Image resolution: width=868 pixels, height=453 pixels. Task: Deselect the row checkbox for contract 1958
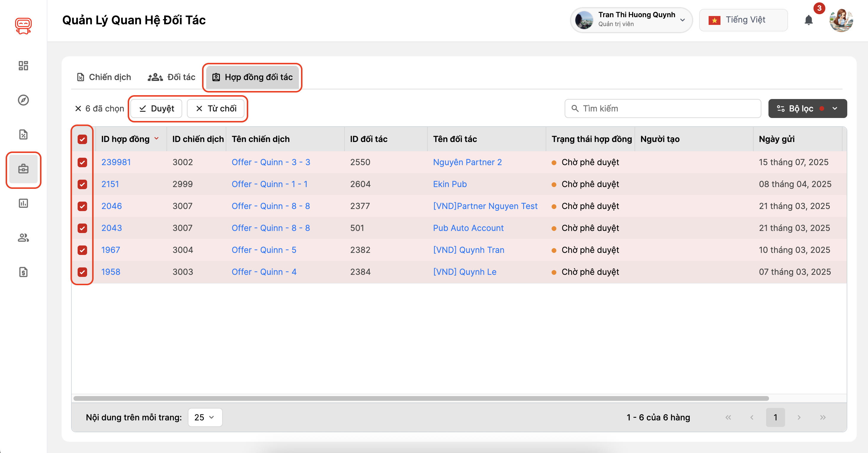point(82,272)
